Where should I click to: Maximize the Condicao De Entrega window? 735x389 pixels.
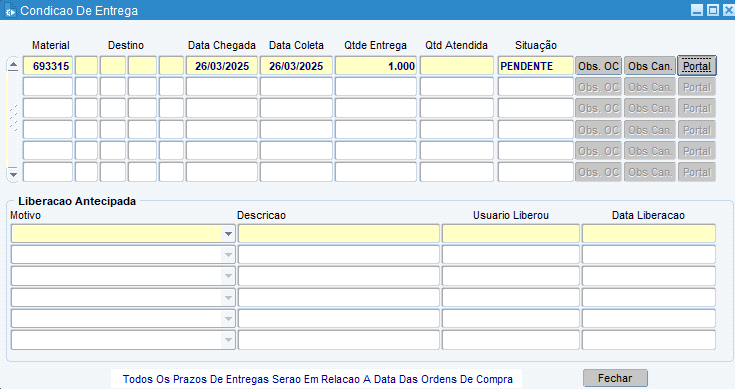click(712, 10)
